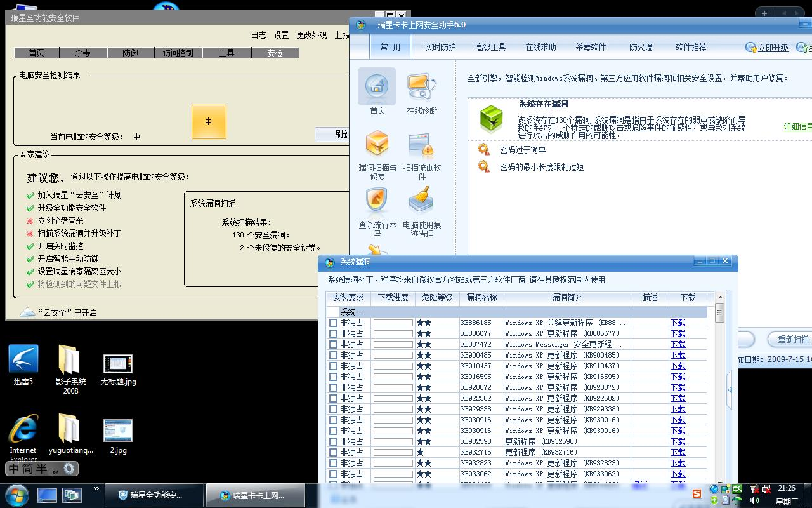Click the side panel collapse arrow of 系统漏洞 dialog

click(x=730, y=390)
